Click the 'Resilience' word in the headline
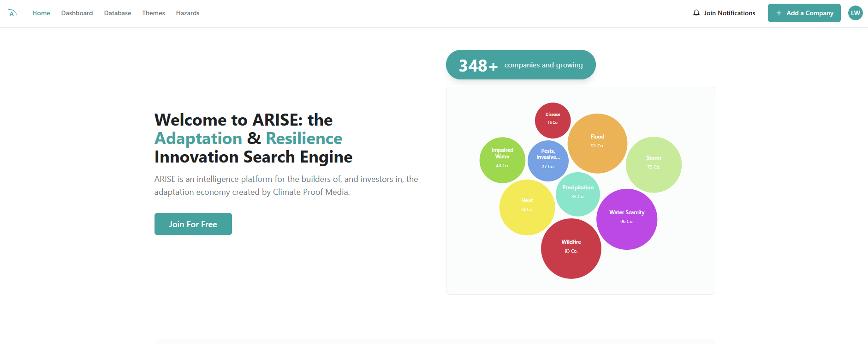Image resolution: width=868 pixels, height=344 pixels. click(304, 139)
